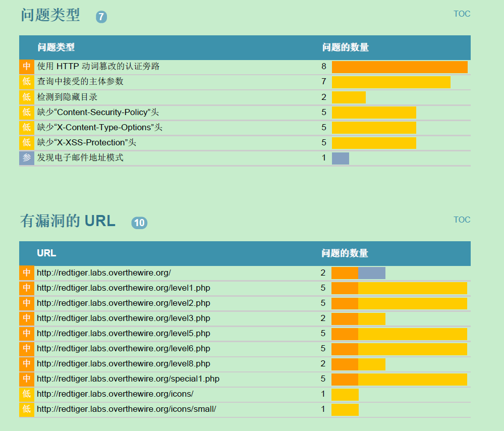Select URL ending in level6.php
504x431 pixels.
coord(124,348)
